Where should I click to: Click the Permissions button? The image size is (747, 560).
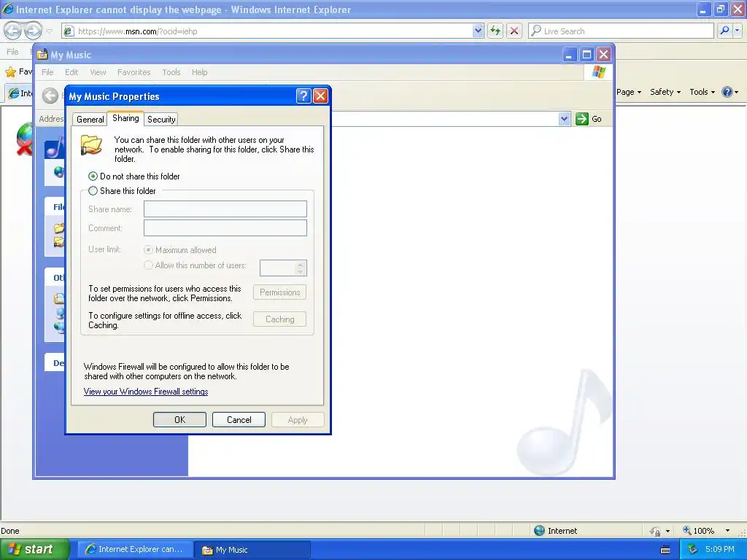click(279, 292)
